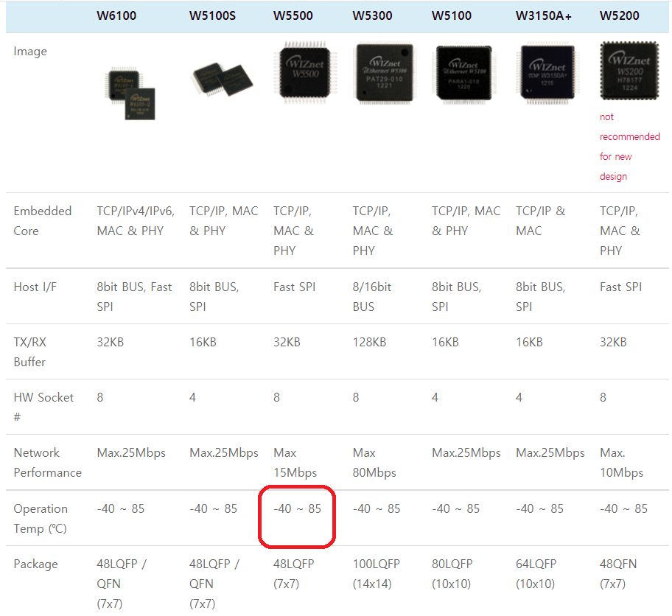Click W5100's 'Max.25Mbps' performance cell
The height and width of the screenshot is (616, 672).
point(466,452)
